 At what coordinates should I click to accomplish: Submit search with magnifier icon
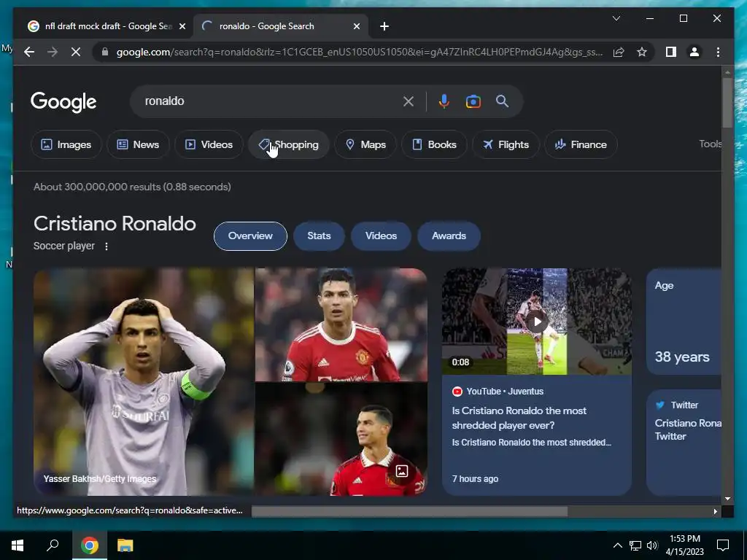point(502,101)
